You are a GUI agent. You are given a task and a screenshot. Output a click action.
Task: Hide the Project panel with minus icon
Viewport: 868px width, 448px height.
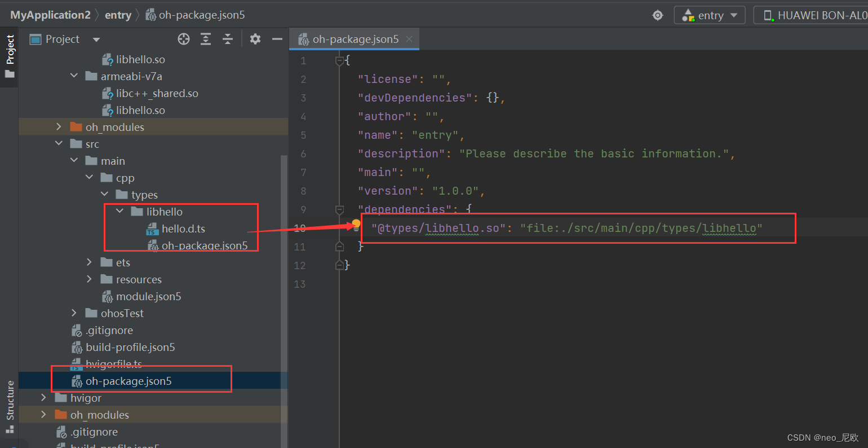pyautogui.click(x=277, y=39)
